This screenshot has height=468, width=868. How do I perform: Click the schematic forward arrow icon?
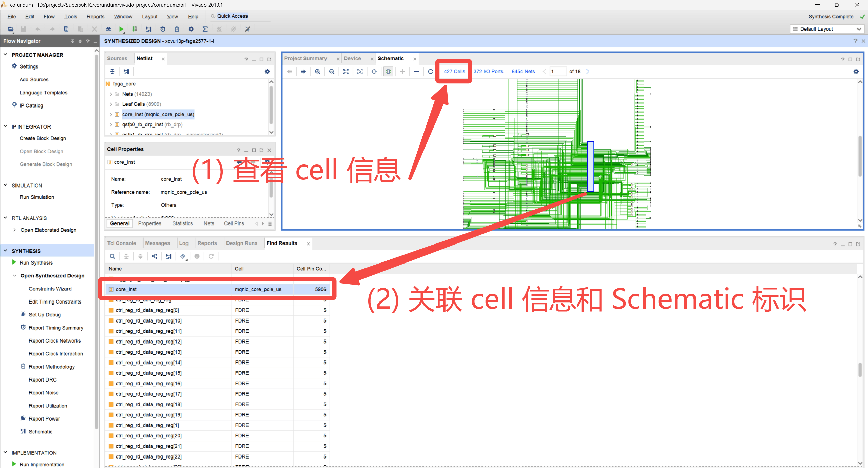click(303, 72)
